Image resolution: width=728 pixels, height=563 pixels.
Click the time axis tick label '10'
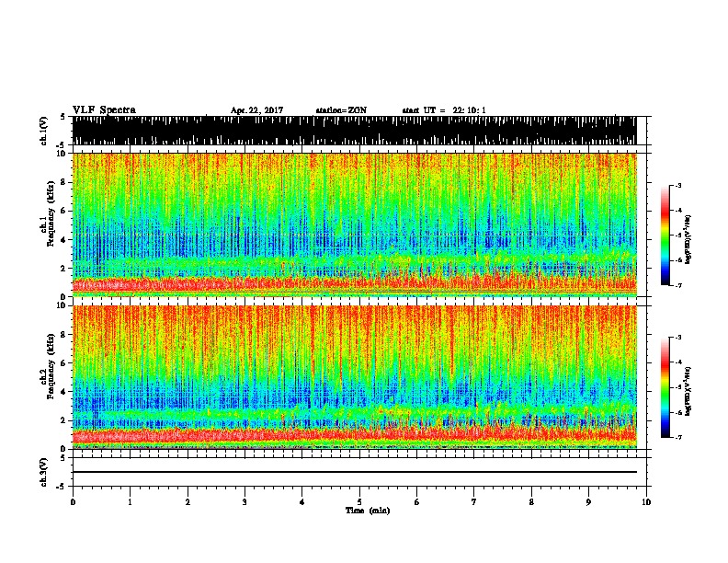[646, 502]
